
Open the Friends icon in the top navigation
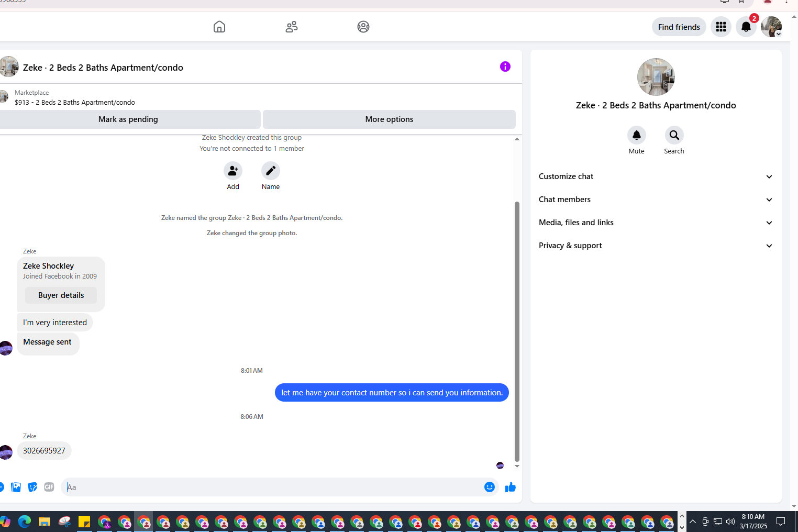pyautogui.click(x=292, y=27)
